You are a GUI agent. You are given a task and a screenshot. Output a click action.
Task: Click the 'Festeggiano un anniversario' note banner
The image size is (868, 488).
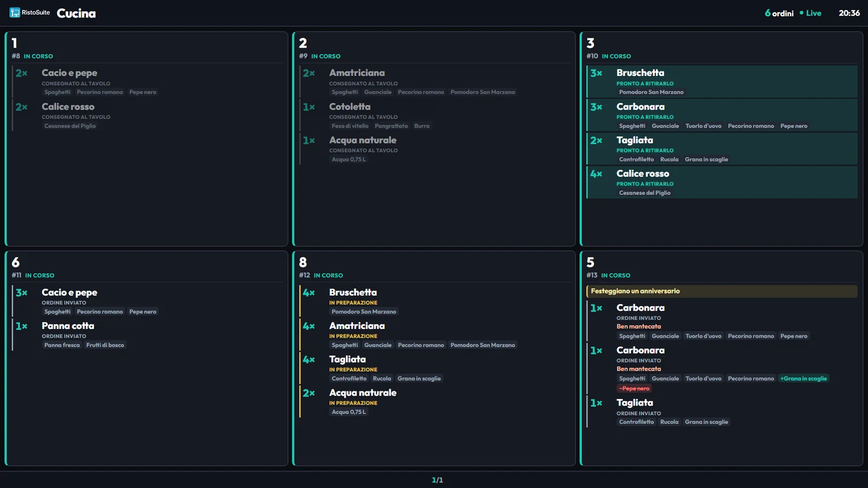coord(722,291)
